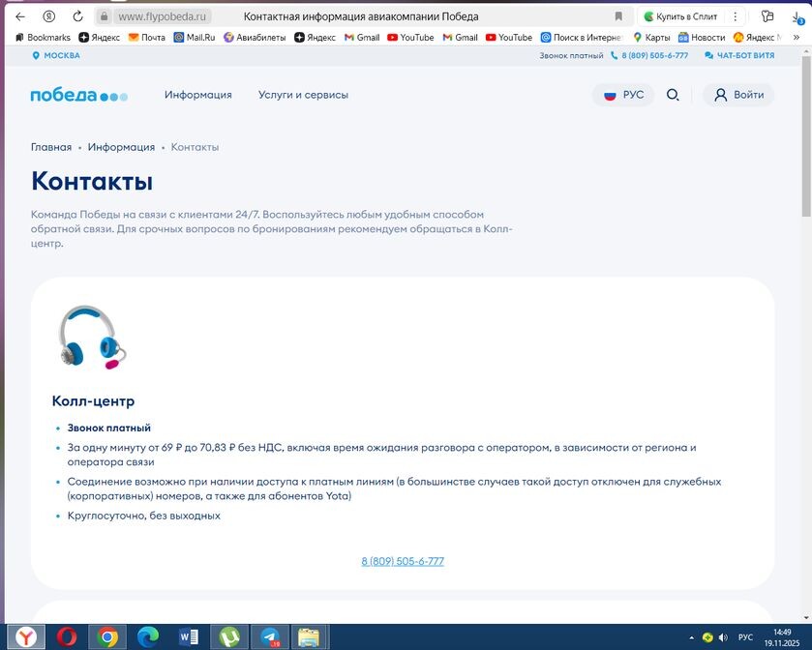Click the Победа logo
This screenshot has width=812, height=650.
click(x=78, y=95)
